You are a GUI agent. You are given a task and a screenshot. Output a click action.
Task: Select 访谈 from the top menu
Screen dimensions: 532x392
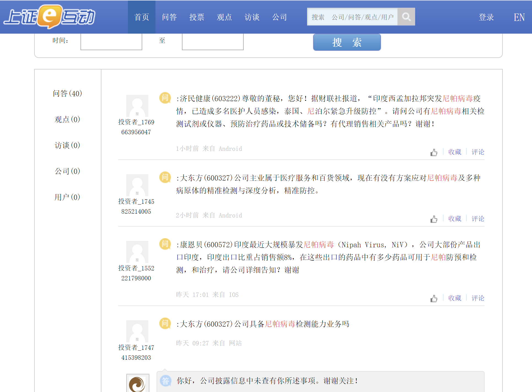[x=252, y=17]
